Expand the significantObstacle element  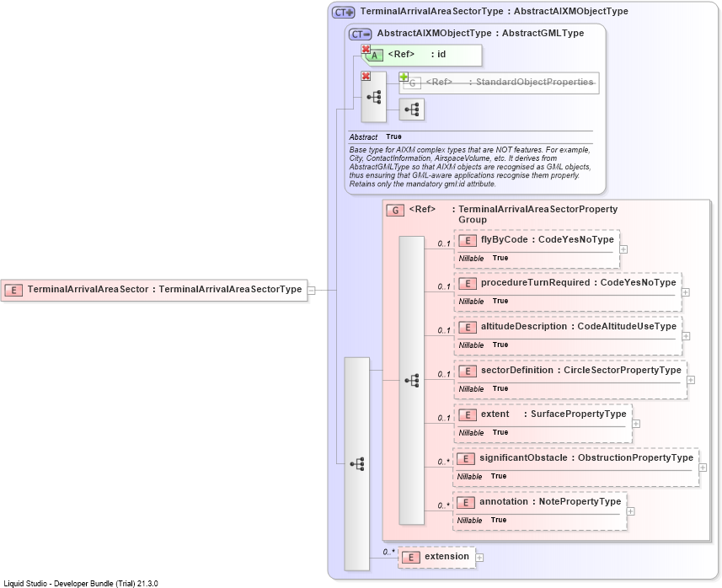(x=703, y=468)
